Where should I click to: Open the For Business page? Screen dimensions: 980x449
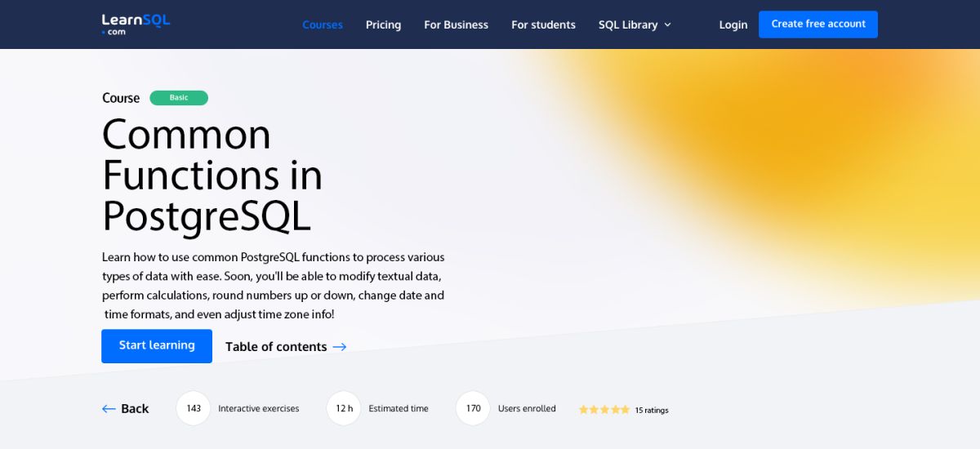pos(456,24)
